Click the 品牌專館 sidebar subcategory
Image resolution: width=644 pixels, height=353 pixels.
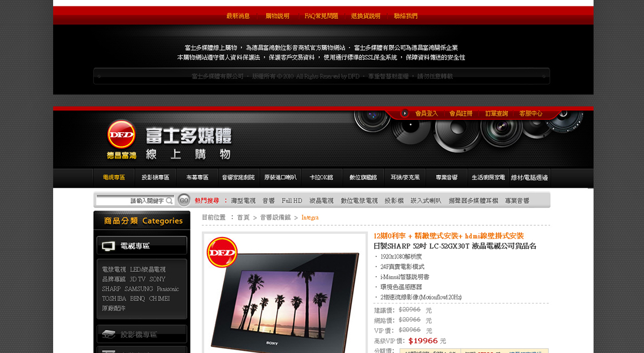coord(114,279)
